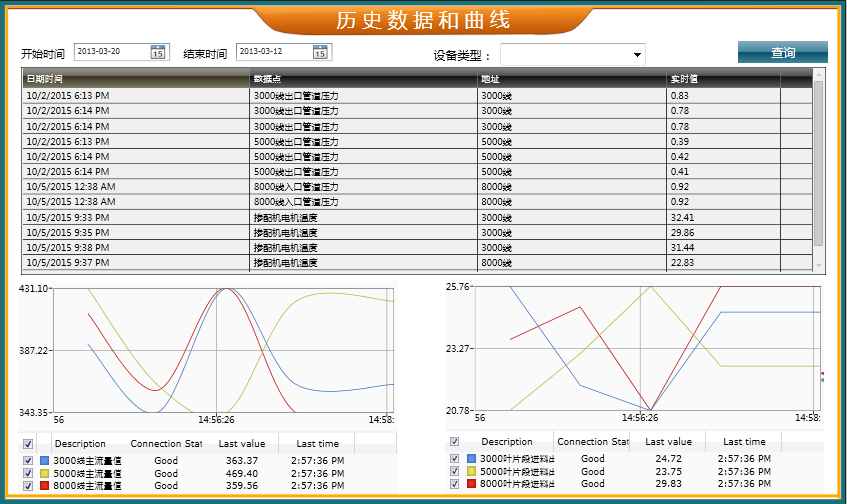Toggle select-all checkbox in left legend header

point(28,444)
